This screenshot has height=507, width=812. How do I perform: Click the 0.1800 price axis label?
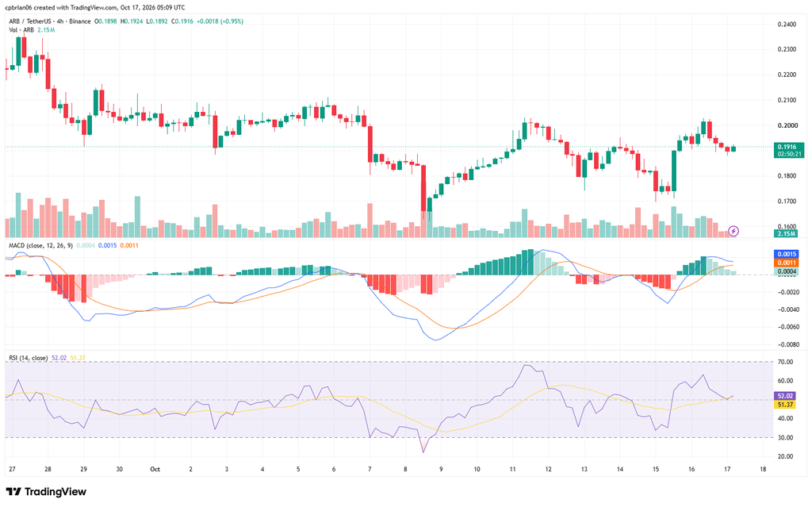coord(787,175)
